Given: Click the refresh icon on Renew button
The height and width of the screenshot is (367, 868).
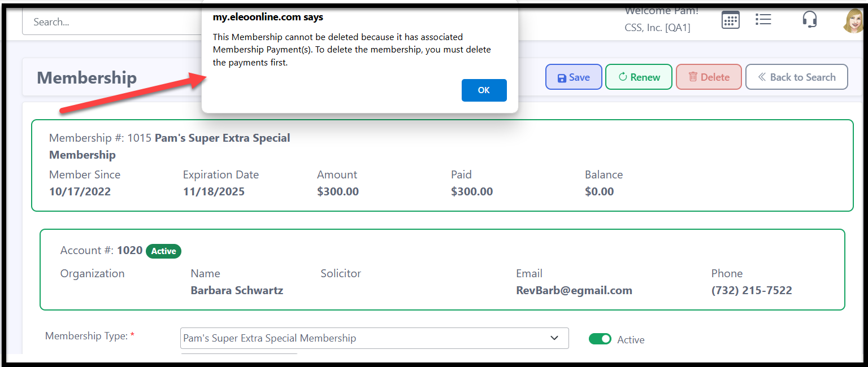Looking at the screenshot, I should 623,77.
